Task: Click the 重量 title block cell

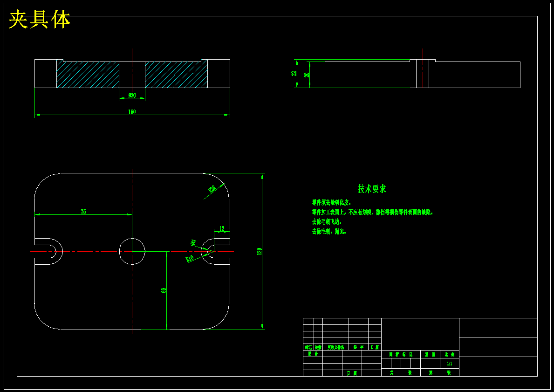Action: pyautogui.click(x=430, y=354)
